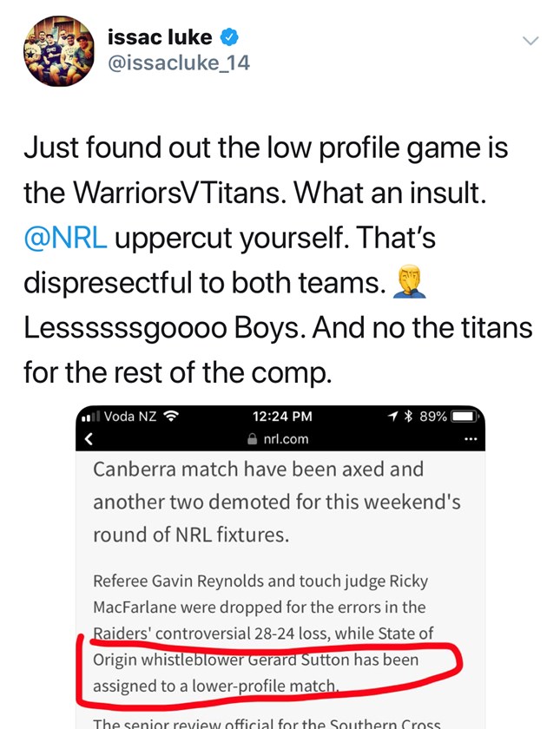
Task: Click issac luke's profile avatar photo
Action: click(58, 51)
